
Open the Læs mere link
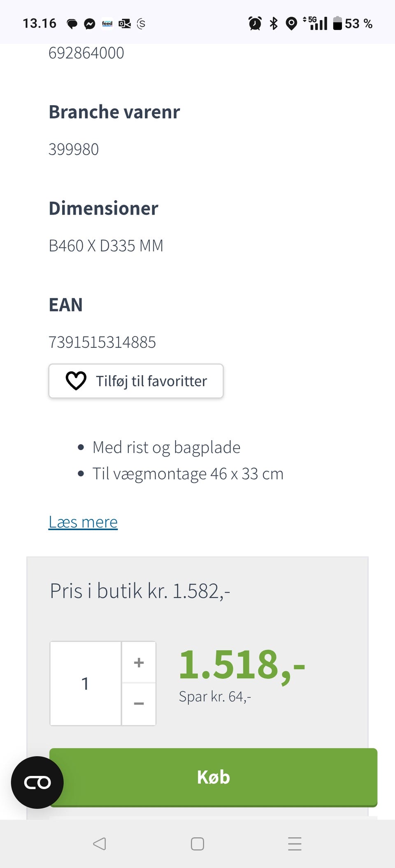83,522
